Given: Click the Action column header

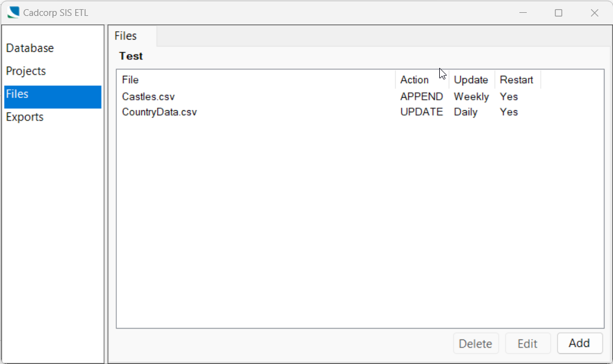Looking at the screenshot, I should [414, 80].
